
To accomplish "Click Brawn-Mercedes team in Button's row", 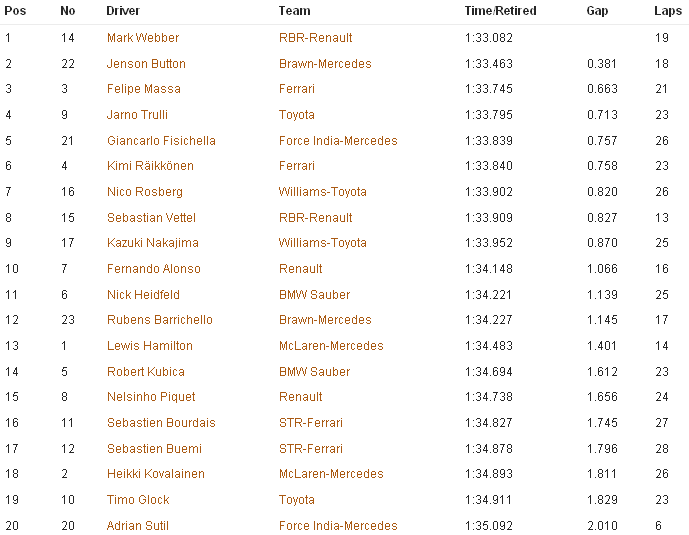I will coord(325,64).
